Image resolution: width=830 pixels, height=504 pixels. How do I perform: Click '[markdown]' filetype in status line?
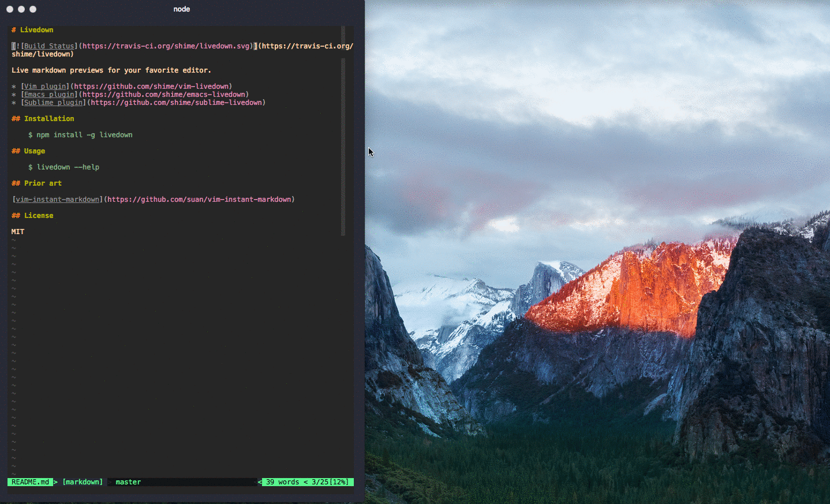pos(83,482)
